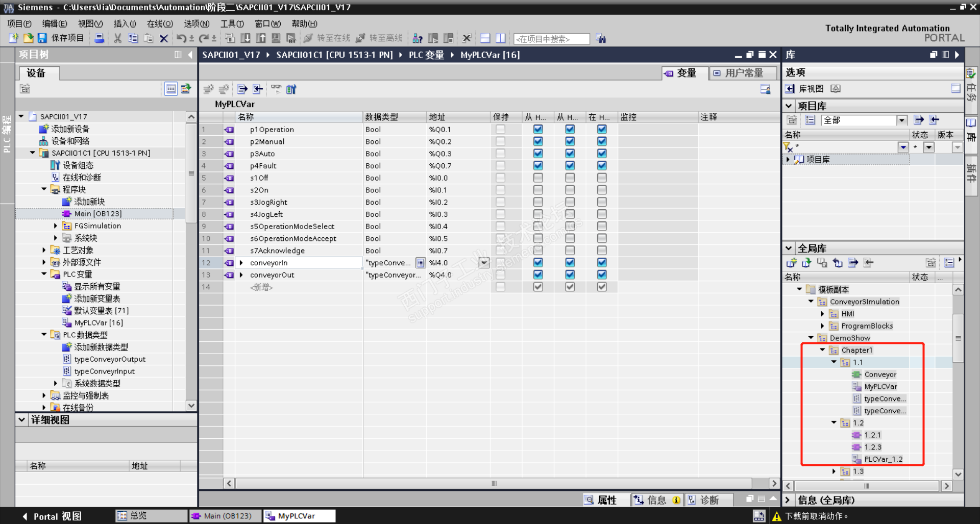Collapse the 全局库 section
Image resolution: width=980 pixels, height=524 pixels.
coord(789,248)
